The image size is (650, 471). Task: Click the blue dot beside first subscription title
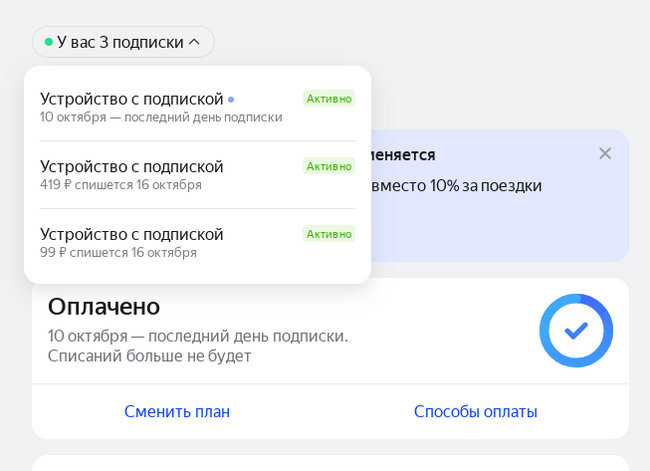pyautogui.click(x=231, y=100)
